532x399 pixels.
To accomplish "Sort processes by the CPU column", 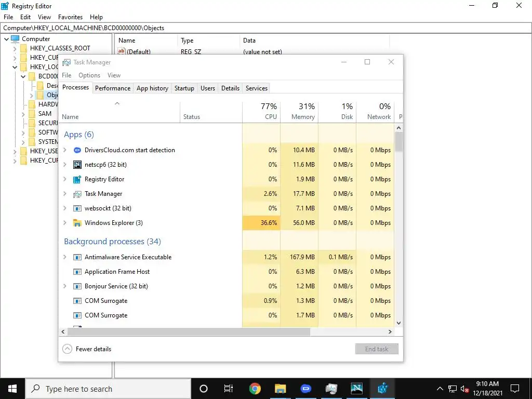I will [262, 112].
